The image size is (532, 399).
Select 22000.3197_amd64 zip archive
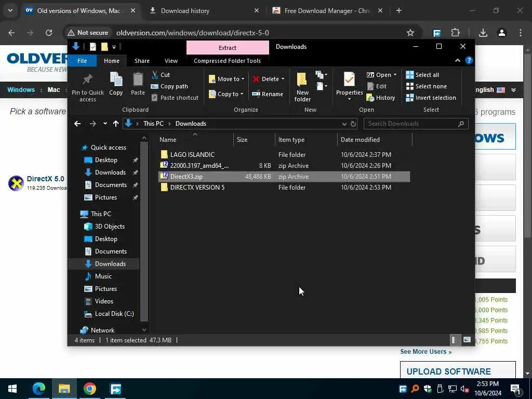click(x=284, y=166)
